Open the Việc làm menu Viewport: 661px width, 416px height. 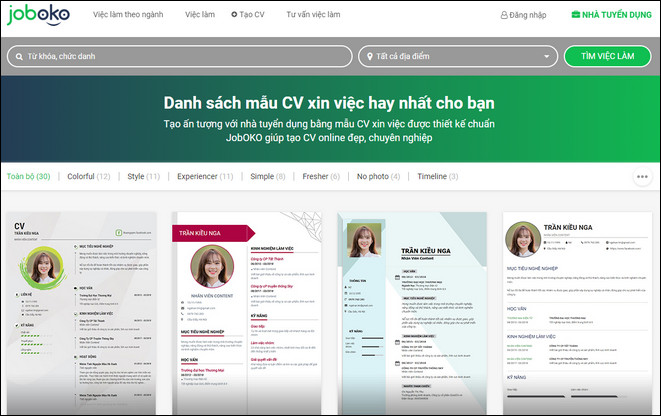pyautogui.click(x=200, y=14)
